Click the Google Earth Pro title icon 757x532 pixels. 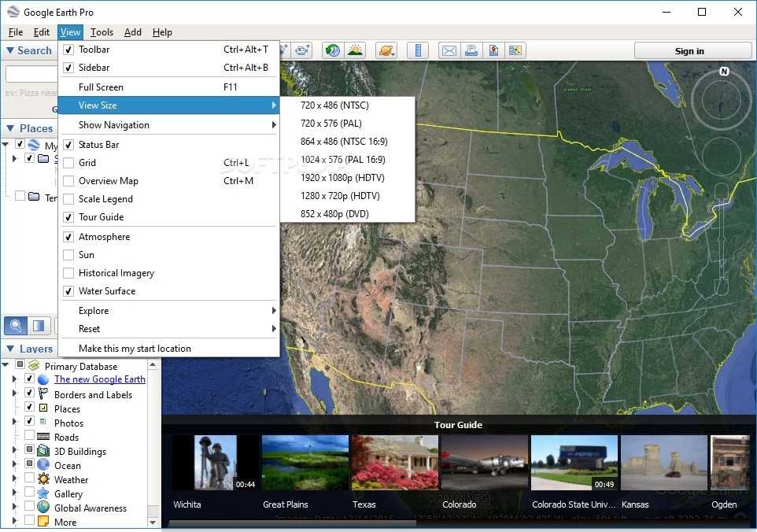[x=13, y=12]
